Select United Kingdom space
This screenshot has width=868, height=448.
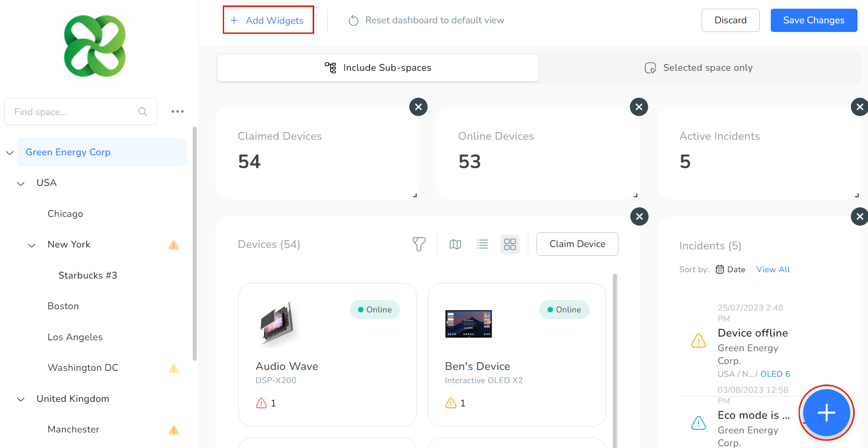tap(73, 399)
